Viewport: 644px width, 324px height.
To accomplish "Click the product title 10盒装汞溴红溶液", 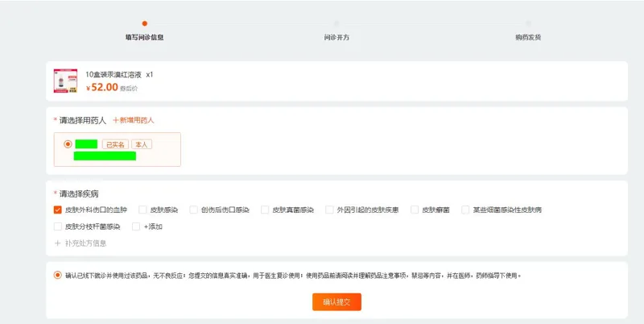I will click(114, 75).
